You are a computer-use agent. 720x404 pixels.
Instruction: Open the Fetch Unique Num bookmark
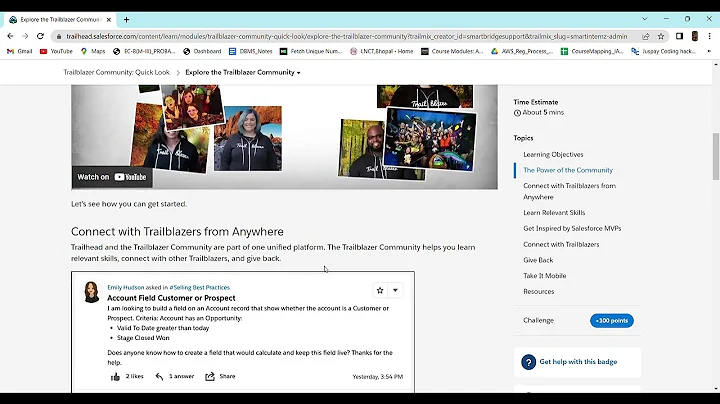point(311,51)
